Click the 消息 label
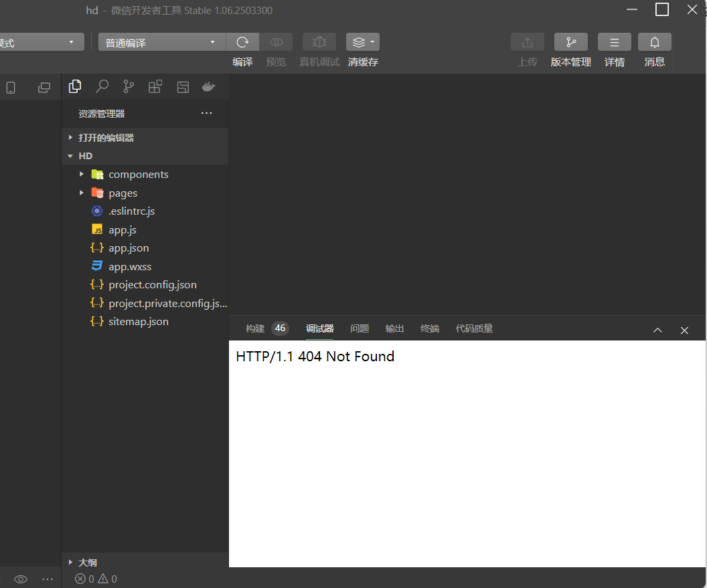Screen dimensions: 707x588 tap(655, 62)
